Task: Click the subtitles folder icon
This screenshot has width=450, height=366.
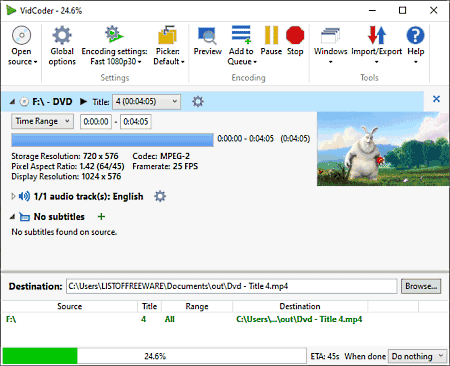Action: 24,217
